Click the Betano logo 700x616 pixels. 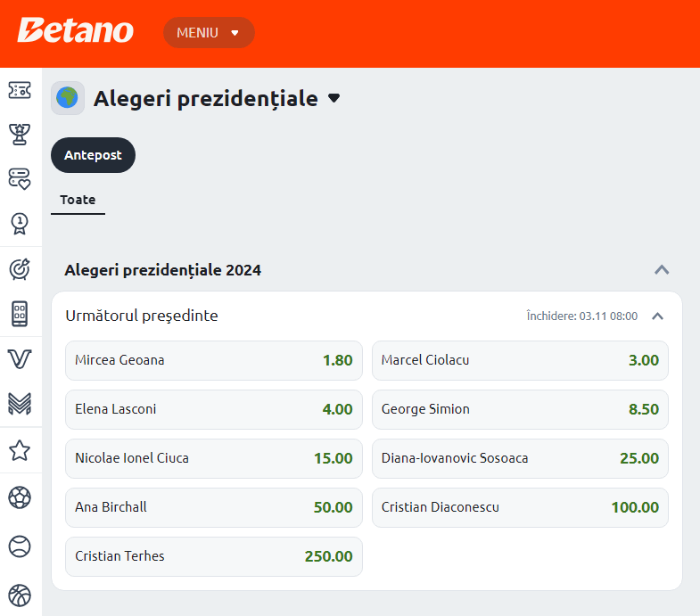pyautogui.click(x=76, y=31)
